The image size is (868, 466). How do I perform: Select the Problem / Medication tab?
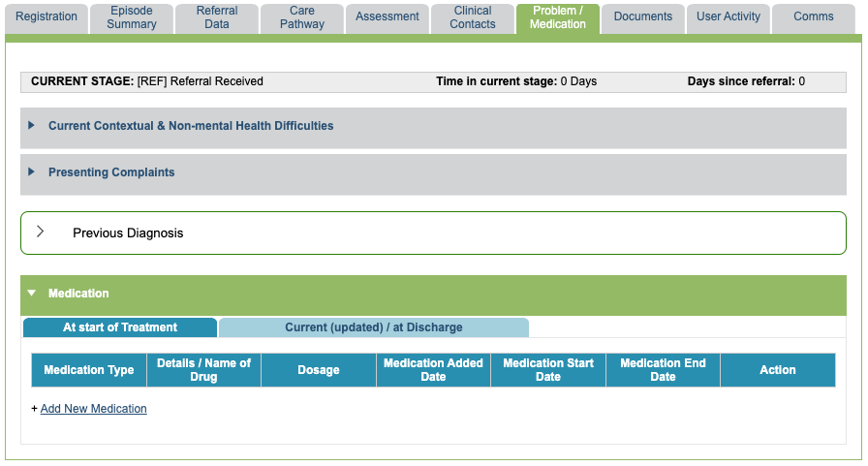click(x=558, y=17)
